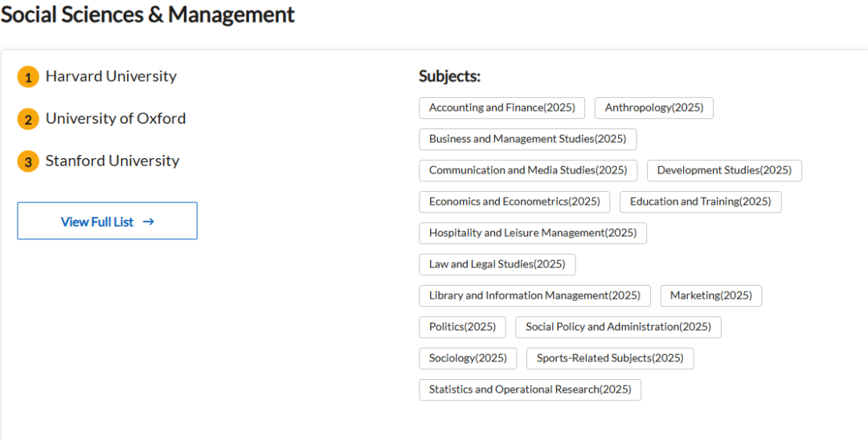Image resolution: width=868 pixels, height=440 pixels.
Task: Select Business and Management Studies(2025)
Action: pos(527,139)
